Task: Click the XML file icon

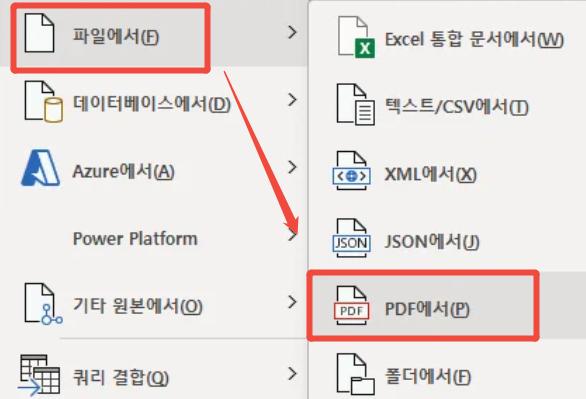Action: [351, 171]
